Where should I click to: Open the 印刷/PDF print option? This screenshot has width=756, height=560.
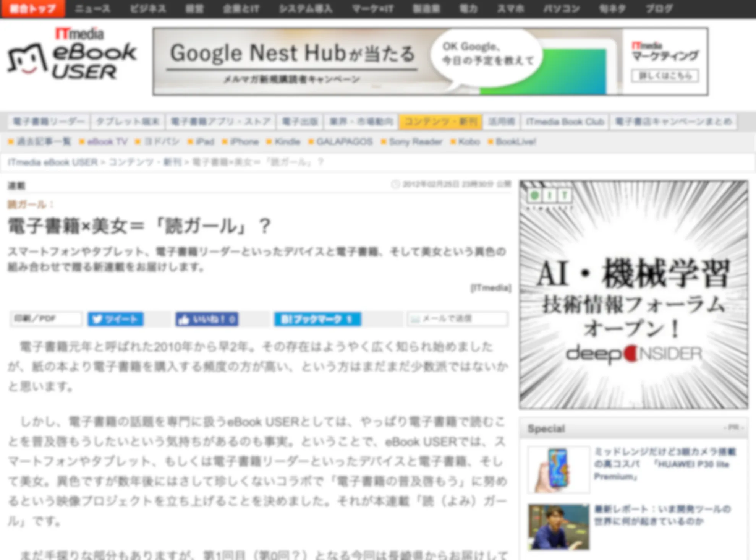pyautogui.click(x=46, y=319)
